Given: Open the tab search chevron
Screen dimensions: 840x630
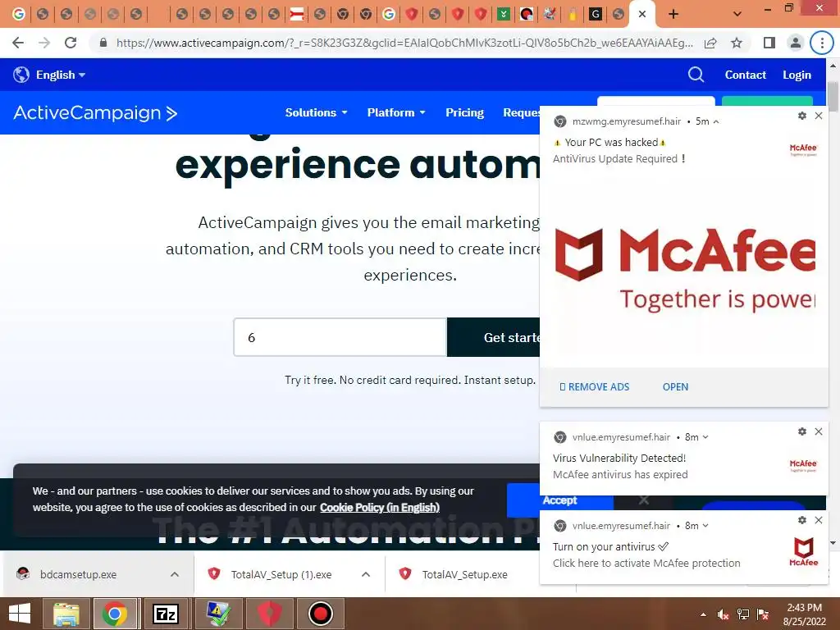Looking at the screenshot, I should (x=737, y=14).
